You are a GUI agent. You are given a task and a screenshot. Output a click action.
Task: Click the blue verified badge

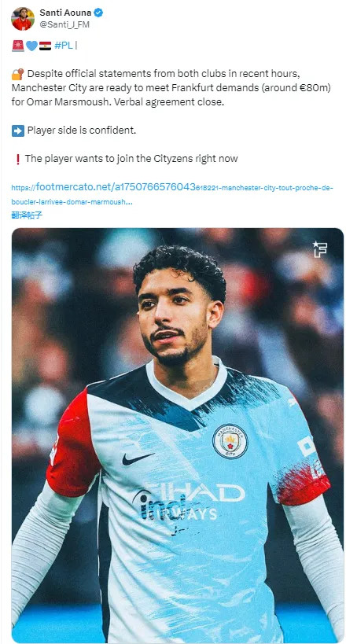click(98, 13)
